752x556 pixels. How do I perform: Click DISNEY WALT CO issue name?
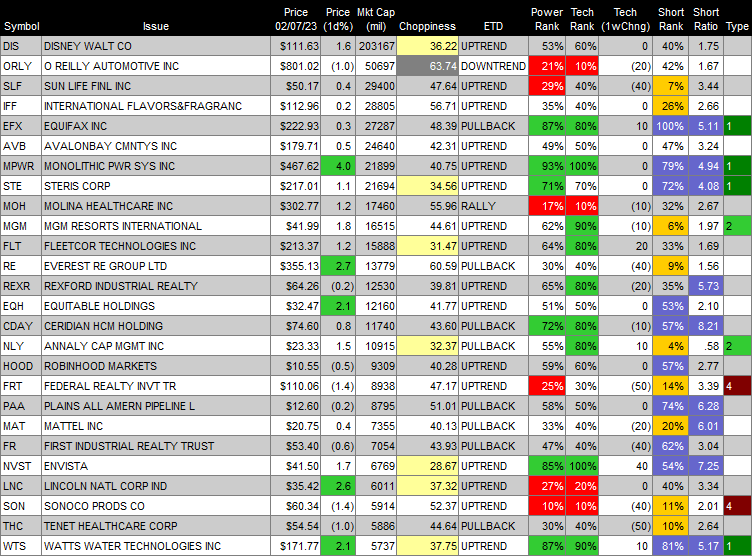(88, 46)
